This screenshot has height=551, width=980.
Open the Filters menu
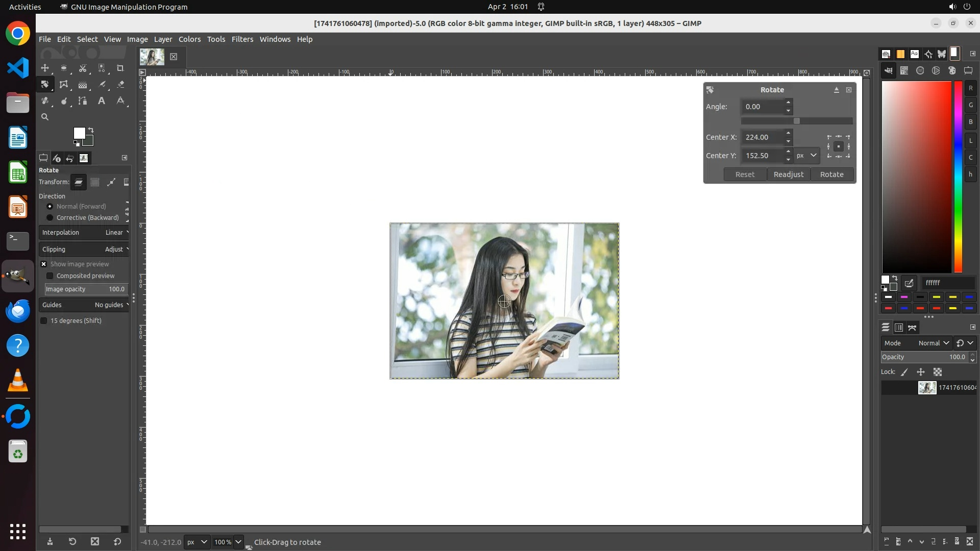click(x=242, y=39)
